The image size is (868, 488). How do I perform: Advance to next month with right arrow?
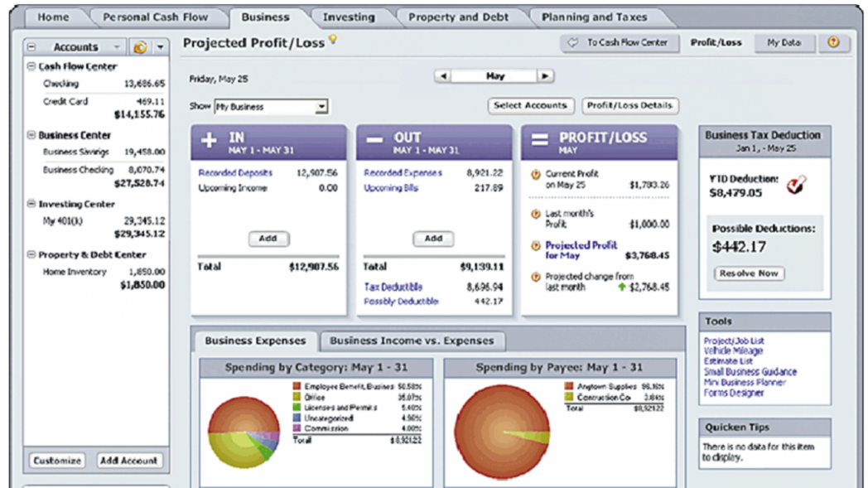point(545,76)
